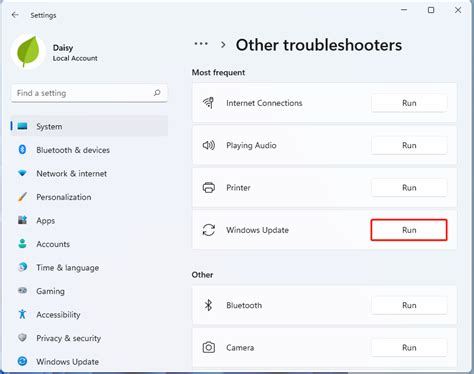Run the Playing Audio troubleshooter
474x374 pixels.
(x=409, y=145)
